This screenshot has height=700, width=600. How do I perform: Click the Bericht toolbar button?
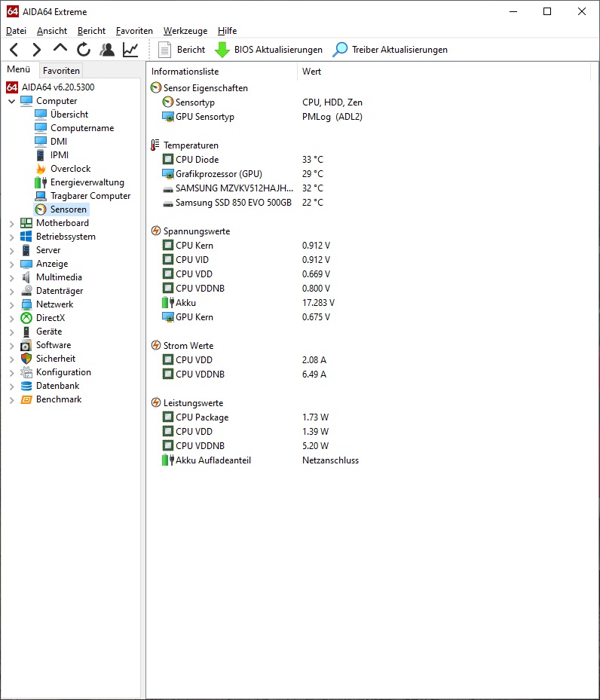[x=182, y=50]
